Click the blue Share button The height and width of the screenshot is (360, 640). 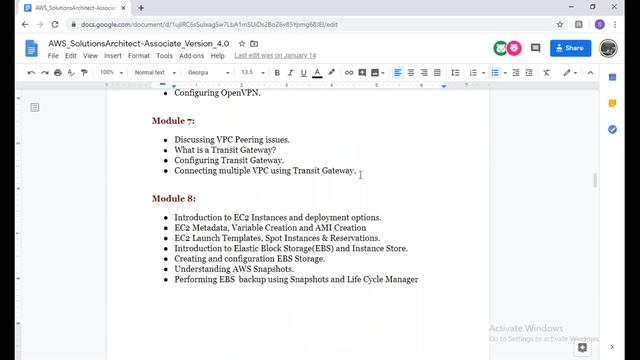pos(570,48)
